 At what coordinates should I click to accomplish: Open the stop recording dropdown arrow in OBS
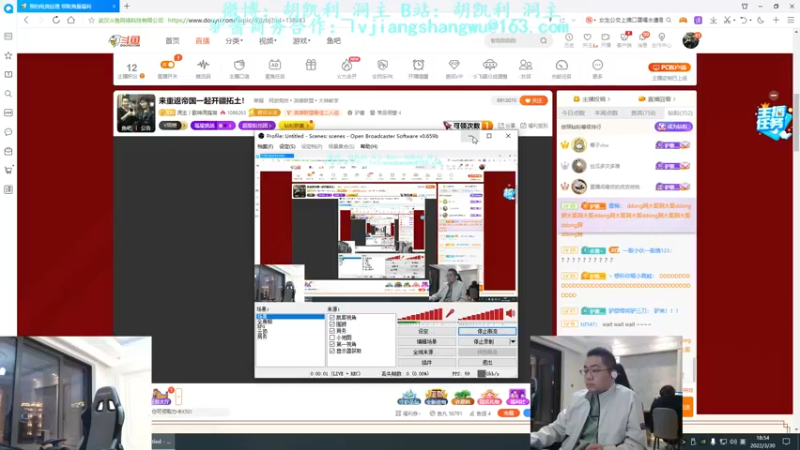(513, 341)
